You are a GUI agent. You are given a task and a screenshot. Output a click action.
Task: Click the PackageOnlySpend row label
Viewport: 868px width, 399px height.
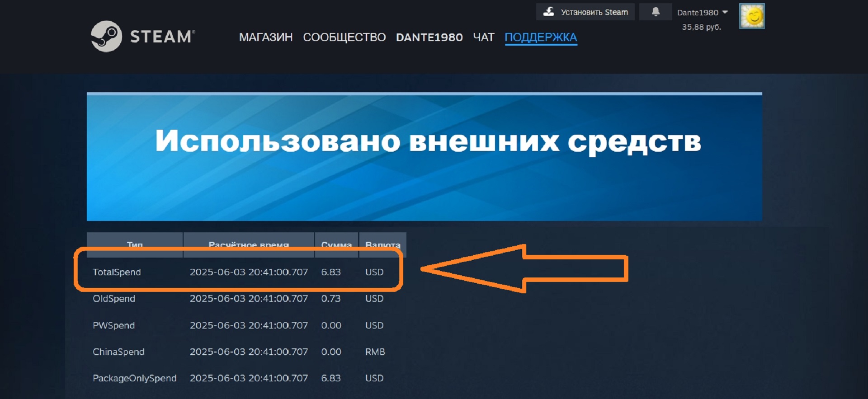pos(135,378)
